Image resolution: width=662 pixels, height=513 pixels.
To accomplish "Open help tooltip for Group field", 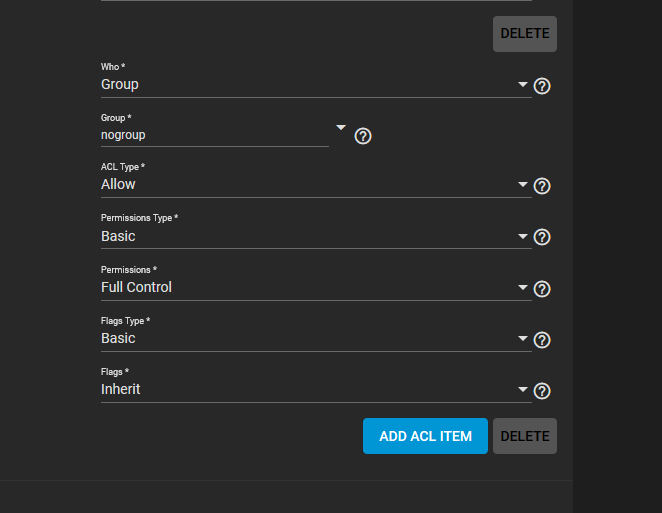I will point(363,136).
